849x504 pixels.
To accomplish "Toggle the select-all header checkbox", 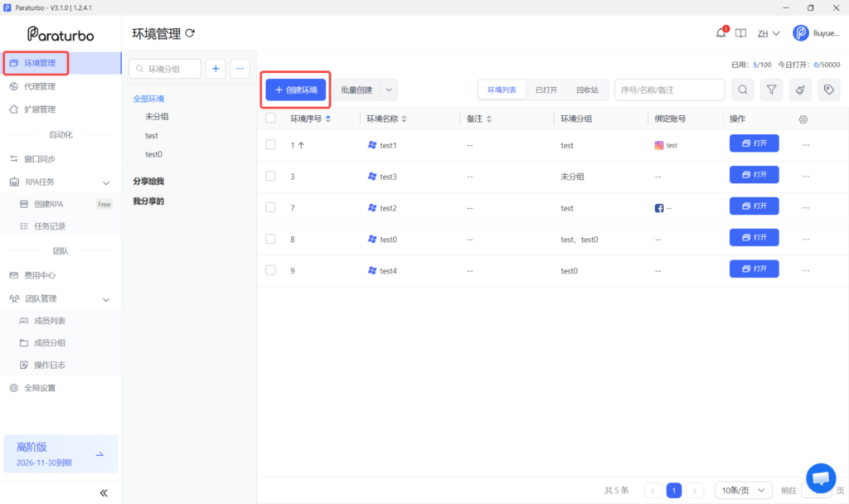I will pos(271,118).
